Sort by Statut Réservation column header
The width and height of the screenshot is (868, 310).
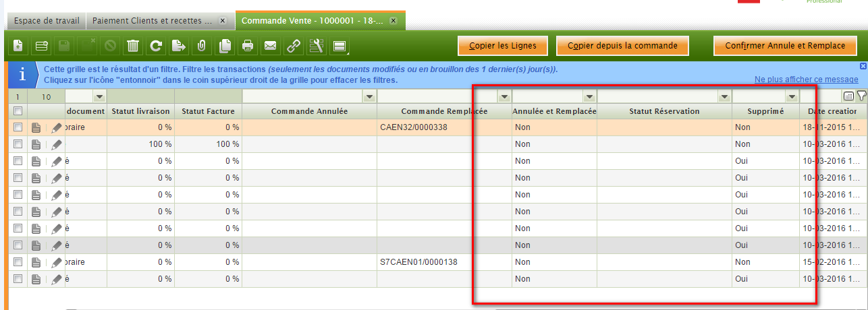point(664,111)
